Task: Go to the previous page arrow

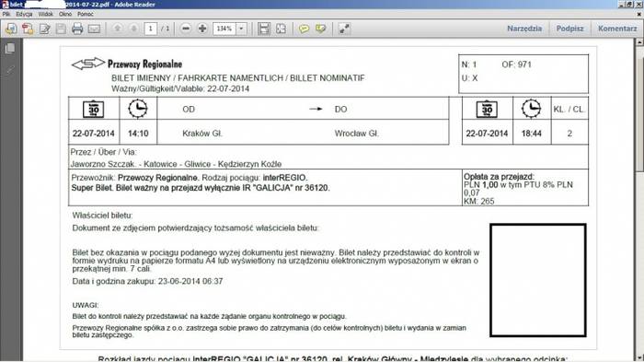Action: pos(118,29)
